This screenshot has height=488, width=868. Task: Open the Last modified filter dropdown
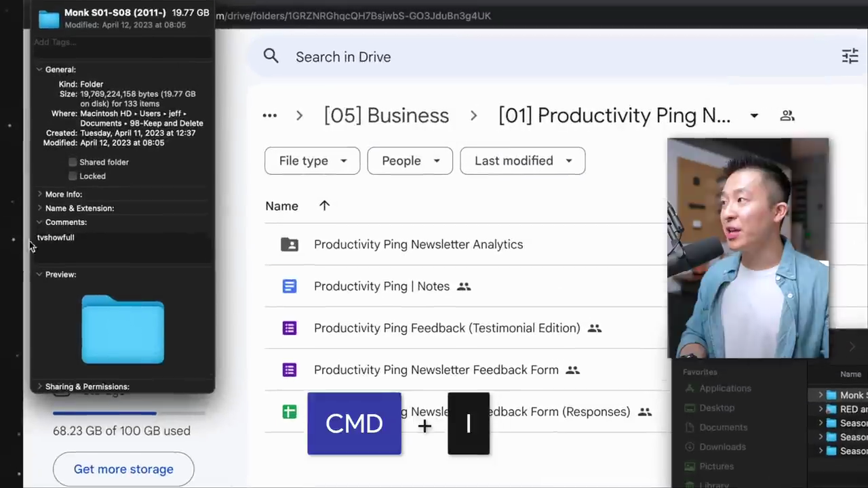coord(523,161)
